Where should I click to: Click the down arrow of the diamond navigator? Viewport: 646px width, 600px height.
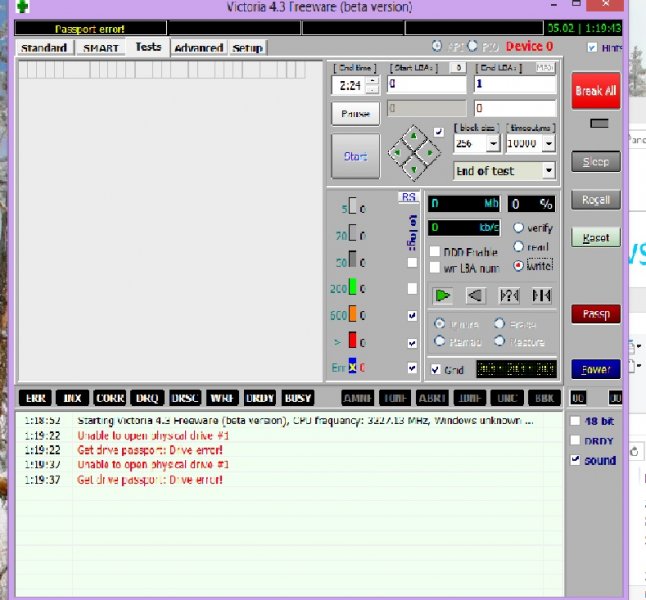[x=414, y=169]
